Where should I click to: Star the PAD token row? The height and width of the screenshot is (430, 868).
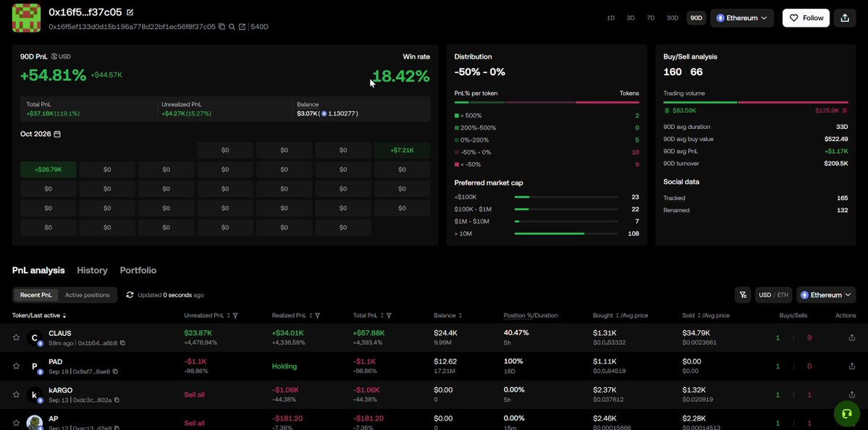(x=17, y=366)
